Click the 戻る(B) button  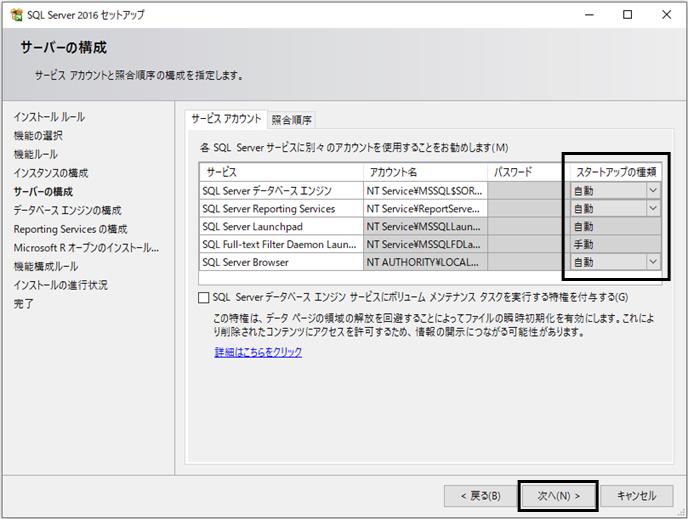coord(481,496)
